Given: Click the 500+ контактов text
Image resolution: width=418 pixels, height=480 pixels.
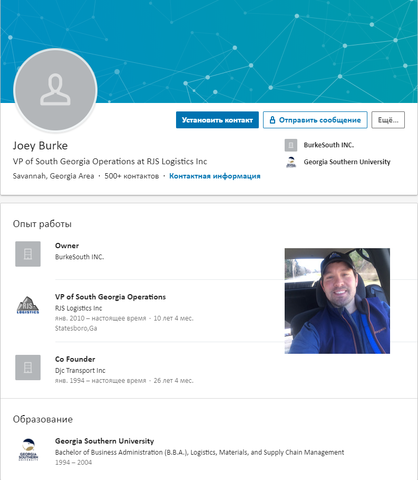Looking at the screenshot, I should point(132,176).
